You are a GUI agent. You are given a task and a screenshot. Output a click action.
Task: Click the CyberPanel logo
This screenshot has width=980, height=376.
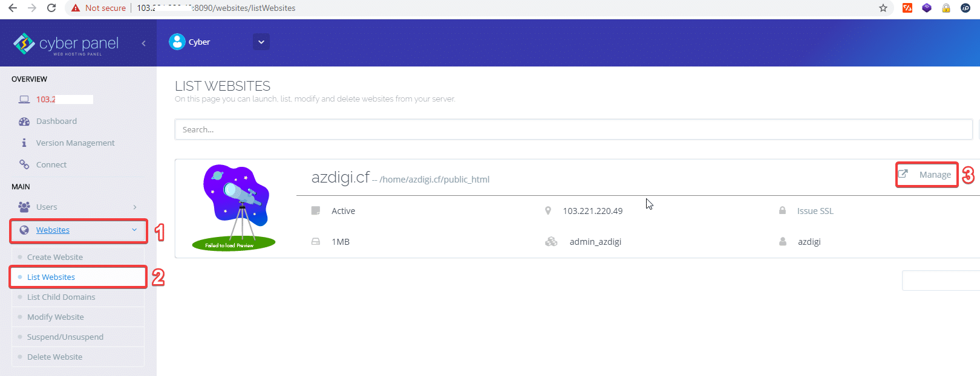tap(67, 44)
